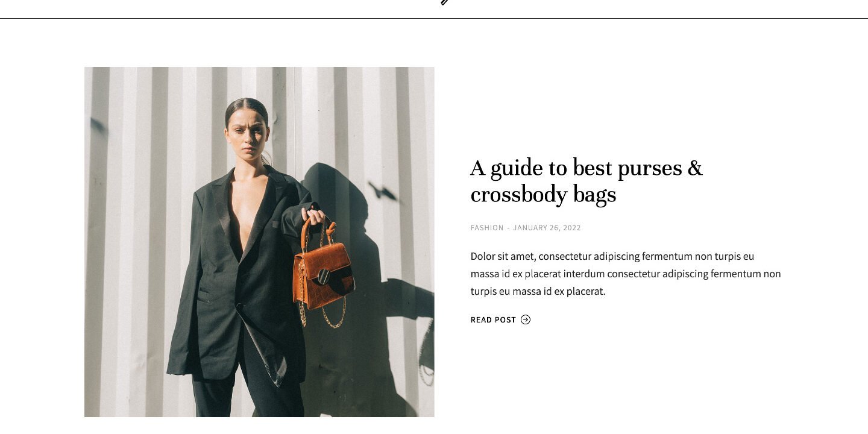Click the January 26, 2022 post date
The height and width of the screenshot is (434, 868).
pos(547,228)
